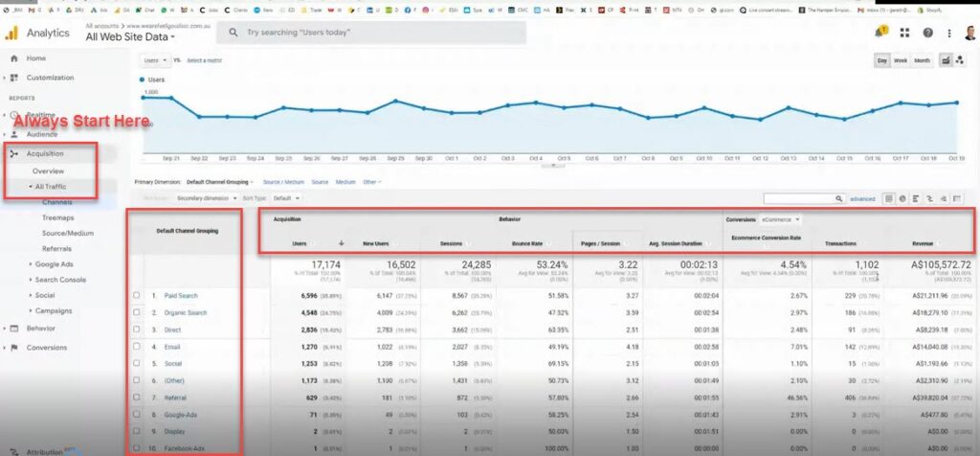Click Select a metric link
The image size is (980, 456).
click(x=205, y=60)
